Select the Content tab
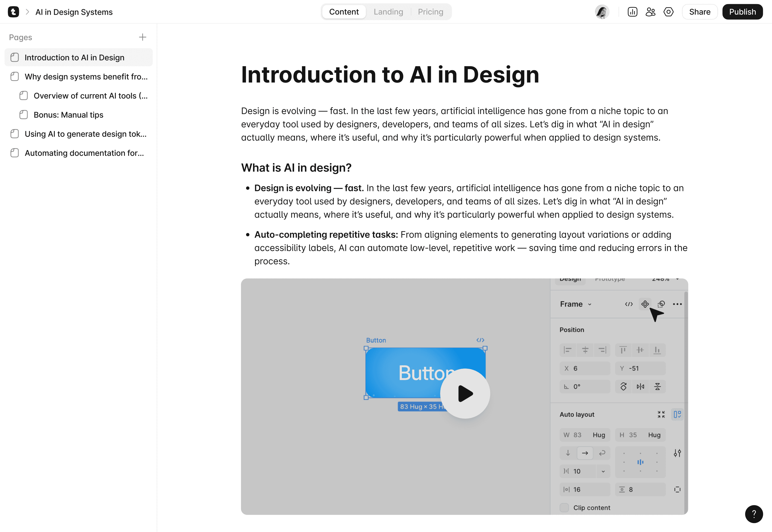 [x=344, y=12]
